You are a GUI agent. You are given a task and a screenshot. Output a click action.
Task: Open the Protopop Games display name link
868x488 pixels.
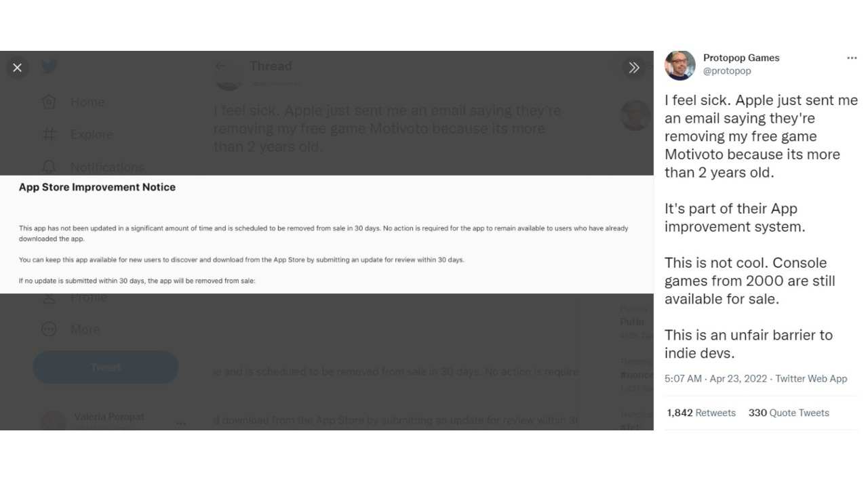pyautogui.click(x=741, y=58)
